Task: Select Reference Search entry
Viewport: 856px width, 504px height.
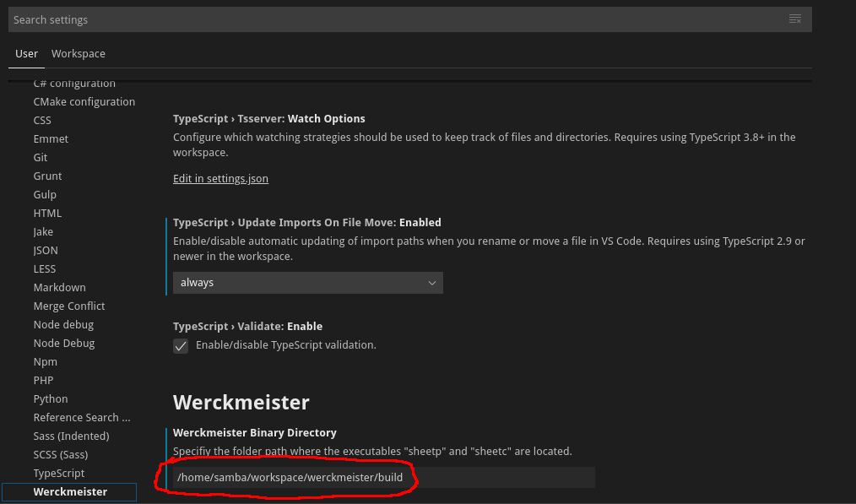Action: pos(82,417)
